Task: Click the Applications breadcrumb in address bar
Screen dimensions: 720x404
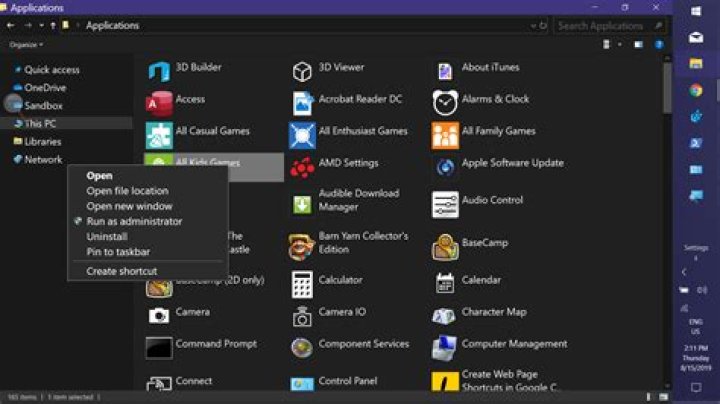Action: point(112,26)
